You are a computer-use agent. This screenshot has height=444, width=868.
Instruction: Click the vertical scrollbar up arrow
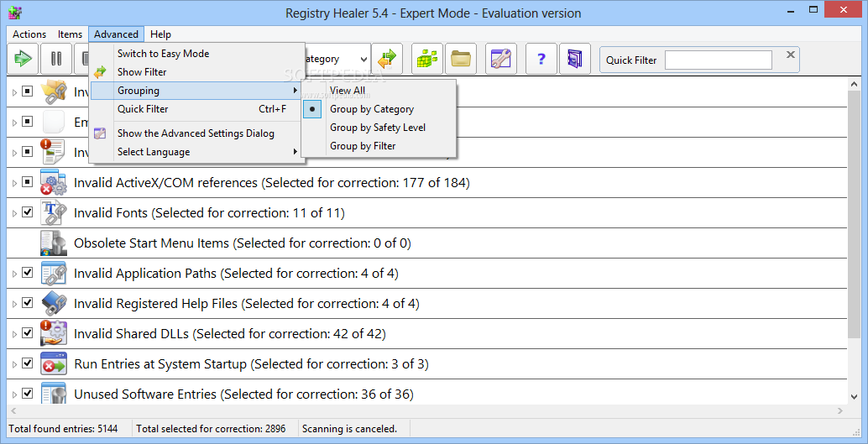855,84
